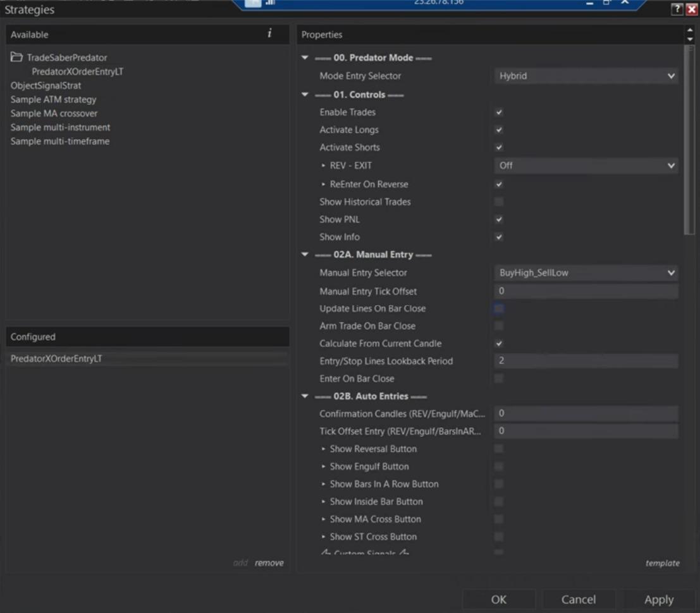This screenshot has height=613, width=700.
Task: Enable Show Historical Trades checkbox
Action: [x=499, y=202]
